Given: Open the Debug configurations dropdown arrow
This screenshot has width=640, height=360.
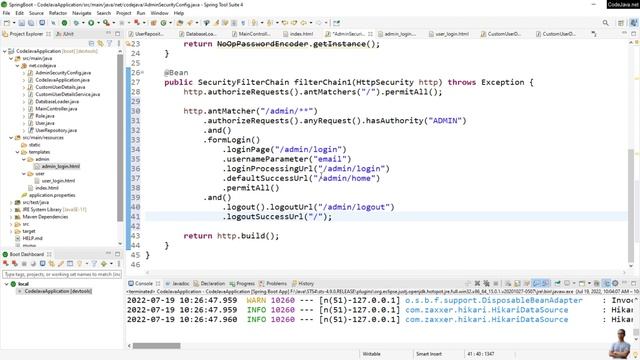Looking at the screenshot, I should [x=83, y=23].
